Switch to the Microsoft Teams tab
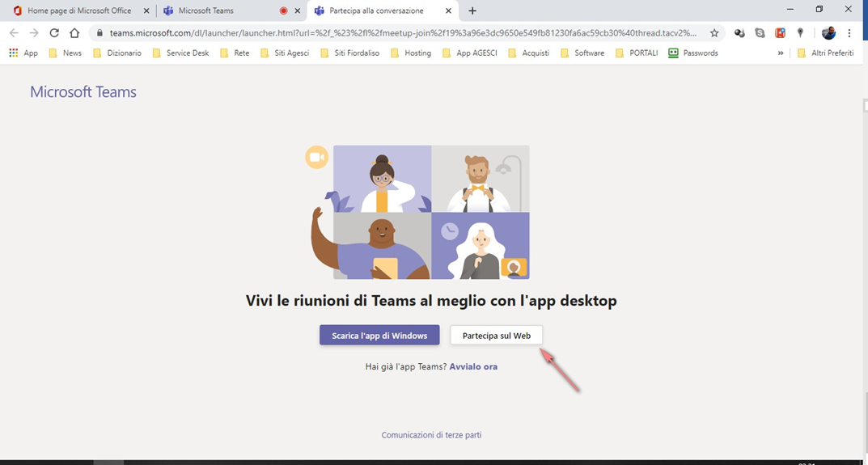This screenshot has width=868, height=465. pyautogui.click(x=222, y=11)
